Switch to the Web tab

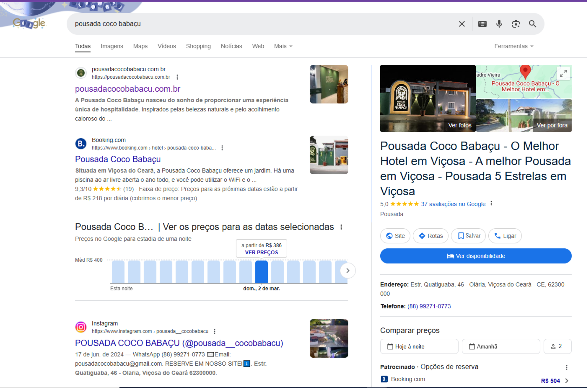[258, 46]
